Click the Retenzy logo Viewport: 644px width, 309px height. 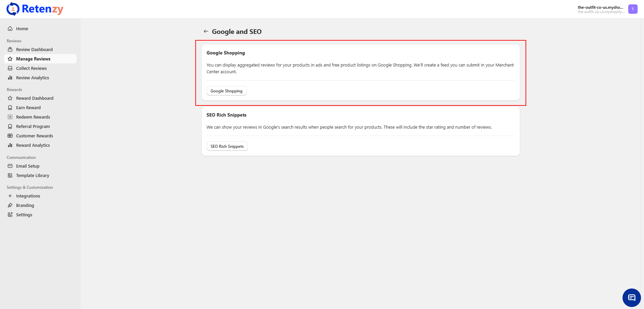(x=35, y=9)
